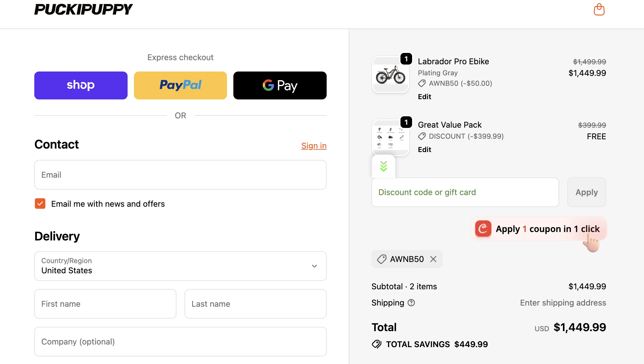Edit the Labrador Pro Ebike item
644x364 pixels.
[x=425, y=97]
